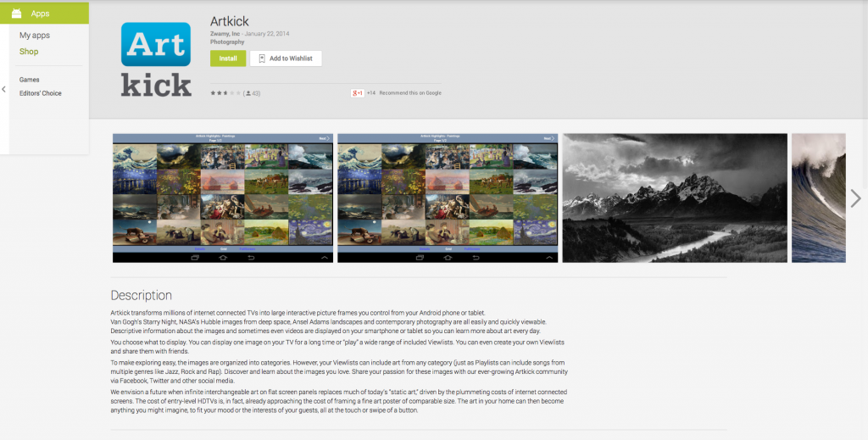The height and width of the screenshot is (440, 868).
Task: Open the second paintings grid screenshot
Action: [x=448, y=198]
